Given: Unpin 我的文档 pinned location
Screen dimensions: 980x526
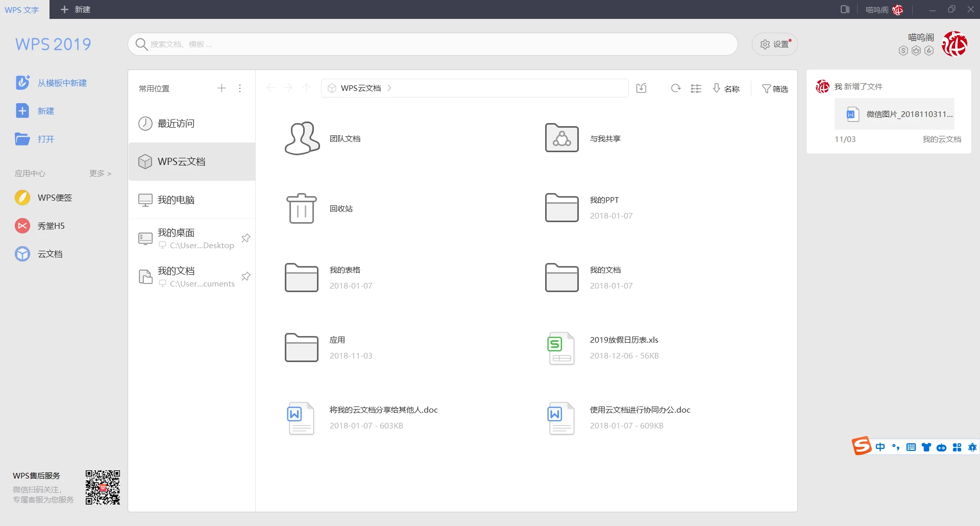Looking at the screenshot, I should coord(246,276).
